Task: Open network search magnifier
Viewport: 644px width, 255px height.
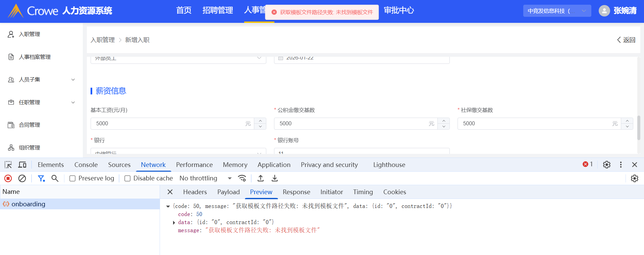Action: (x=55, y=178)
